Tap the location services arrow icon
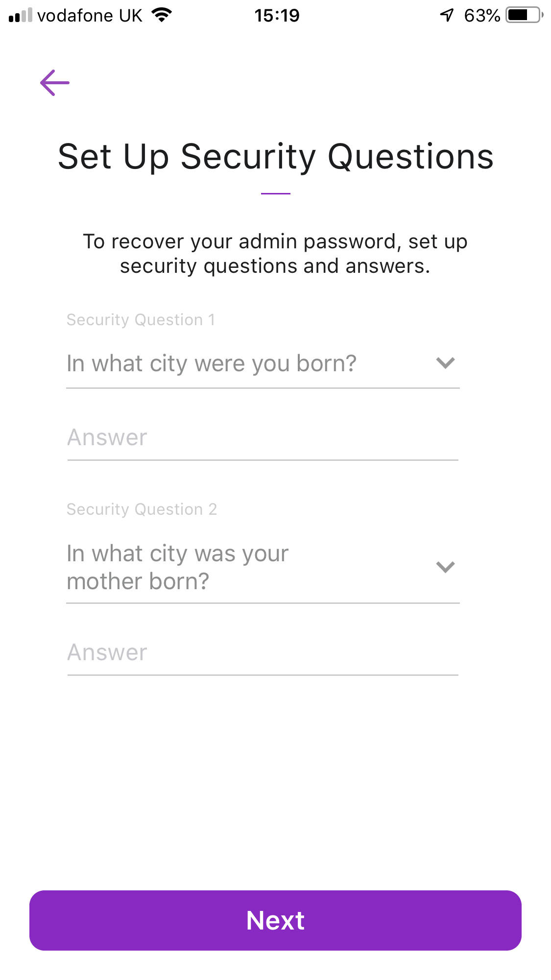This screenshot has height=980, width=551. (447, 16)
